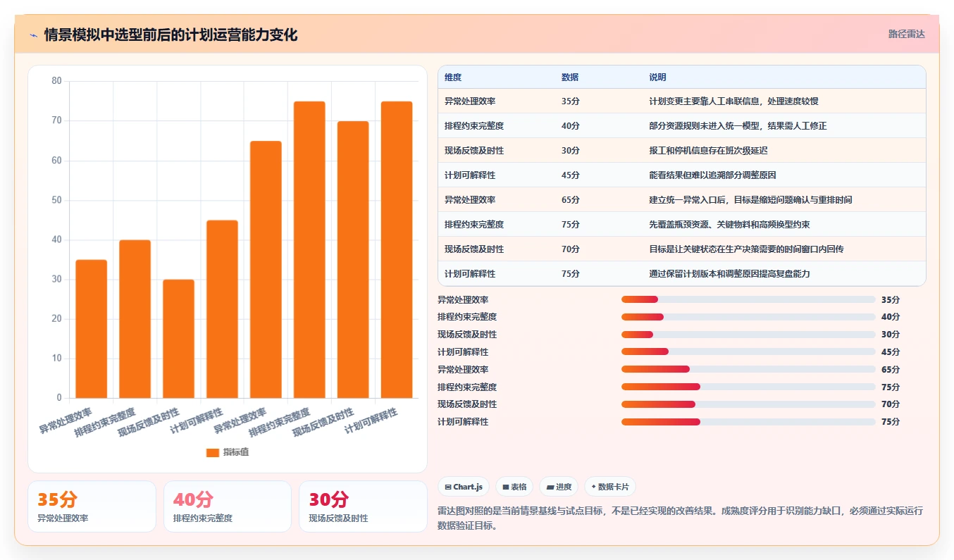Click the footer note starting with 雷达图对照的是

[x=680, y=518]
